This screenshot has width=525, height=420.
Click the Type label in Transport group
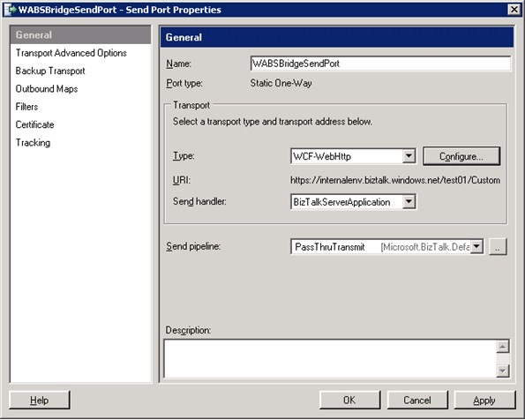184,156
